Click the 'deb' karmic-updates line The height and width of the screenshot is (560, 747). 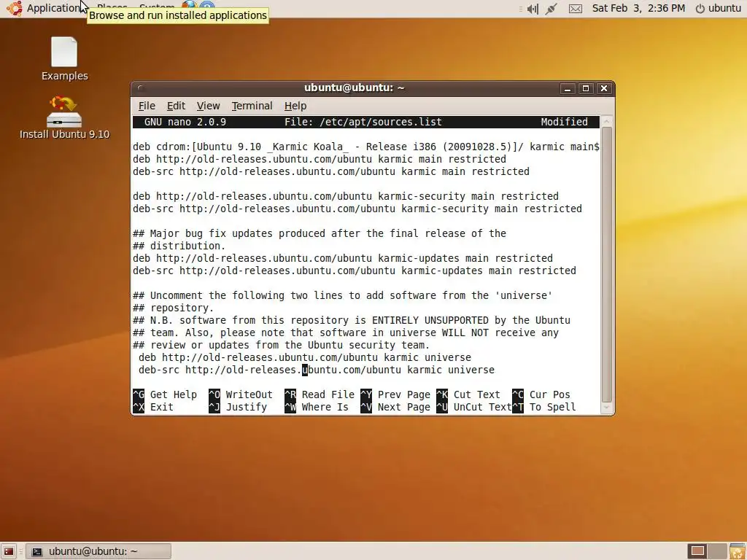coord(343,258)
